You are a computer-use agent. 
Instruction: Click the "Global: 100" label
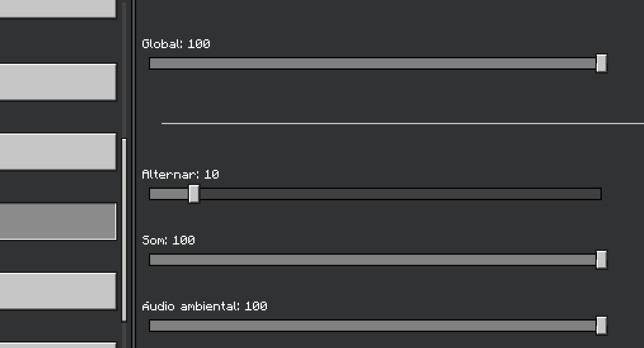[176, 44]
